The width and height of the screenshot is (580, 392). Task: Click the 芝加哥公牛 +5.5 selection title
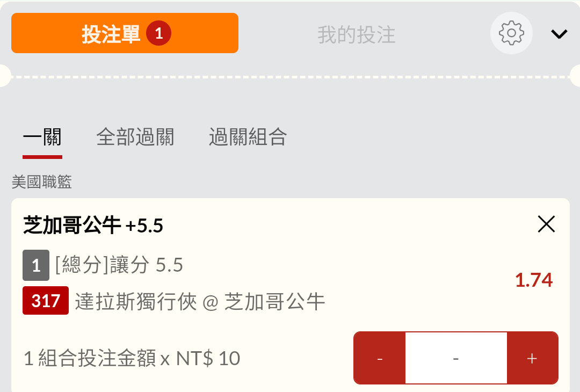point(93,226)
